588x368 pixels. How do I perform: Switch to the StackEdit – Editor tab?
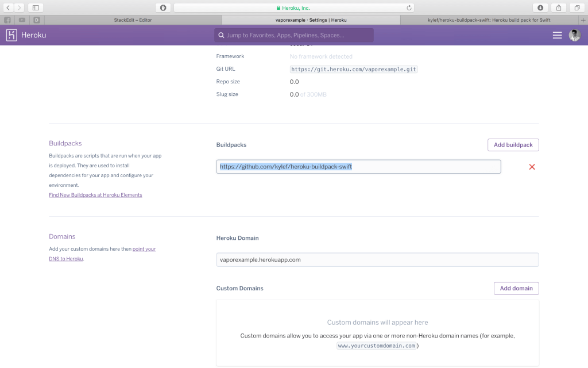tap(132, 20)
